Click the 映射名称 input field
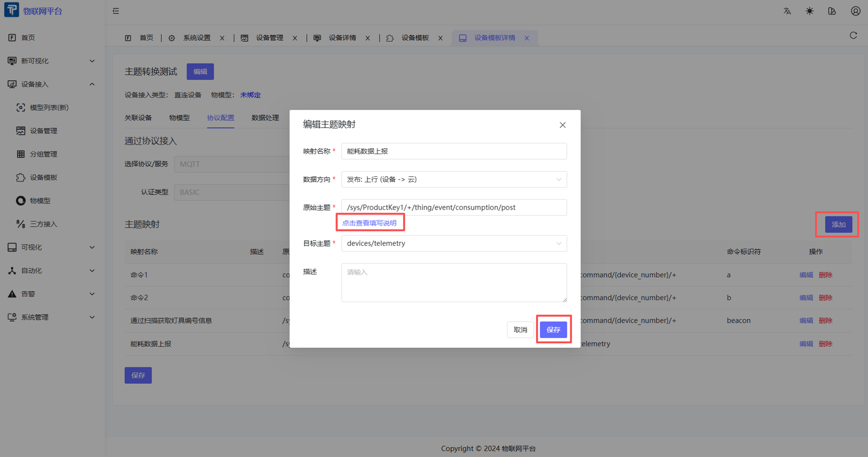 coord(453,151)
